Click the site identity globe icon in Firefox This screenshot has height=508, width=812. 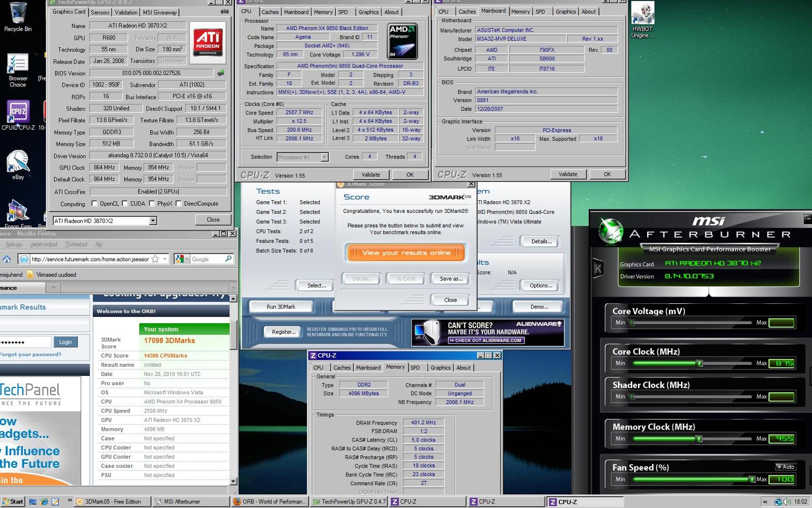coord(24,259)
